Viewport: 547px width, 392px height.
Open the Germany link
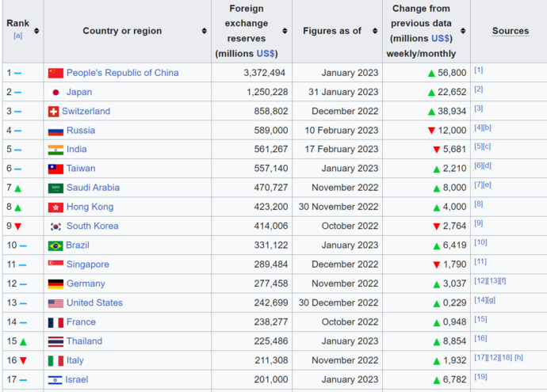(x=86, y=284)
